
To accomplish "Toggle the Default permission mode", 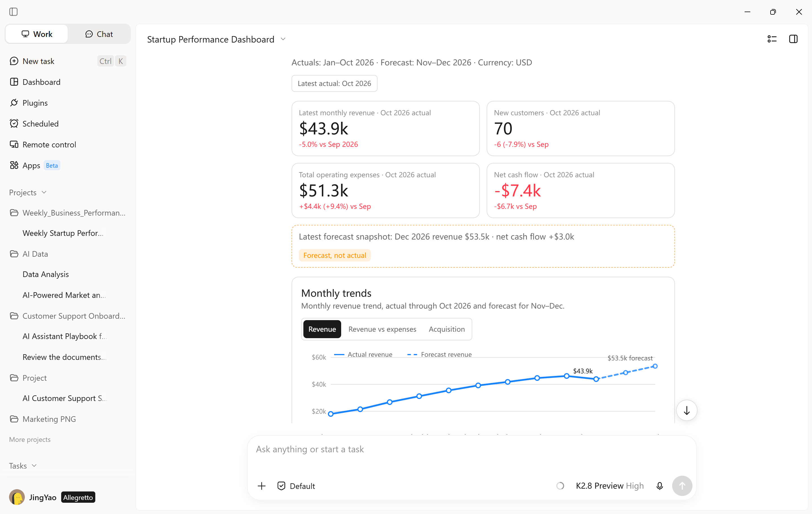I will coord(296,486).
